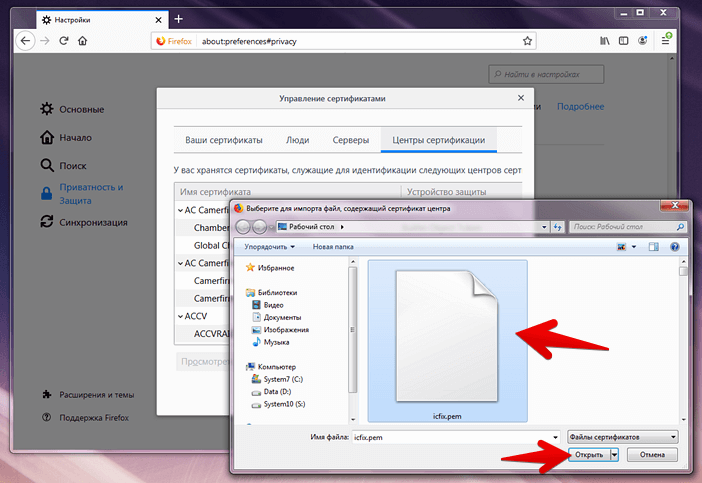Bookmark this page with the star icon
The height and width of the screenshot is (483, 702).
point(527,41)
